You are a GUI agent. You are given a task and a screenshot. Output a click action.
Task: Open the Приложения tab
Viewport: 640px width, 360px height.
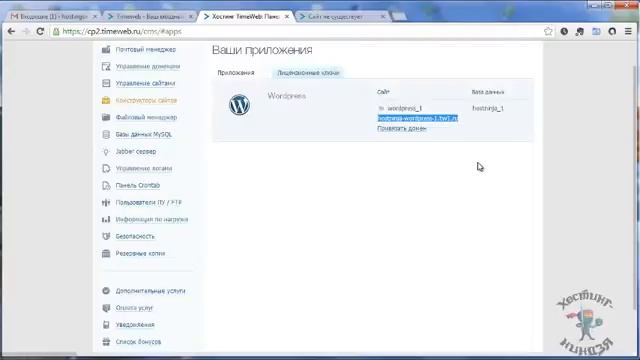(236, 73)
